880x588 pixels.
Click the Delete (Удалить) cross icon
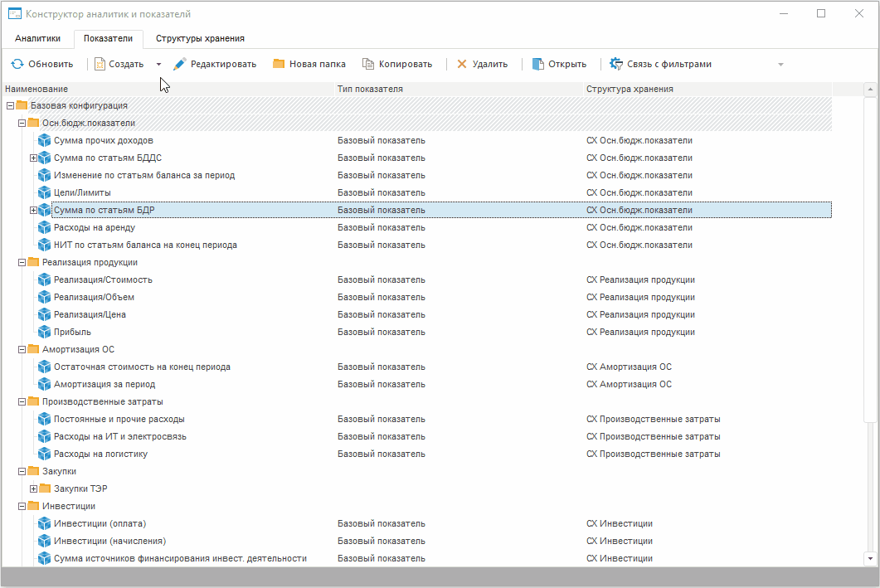tap(462, 64)
